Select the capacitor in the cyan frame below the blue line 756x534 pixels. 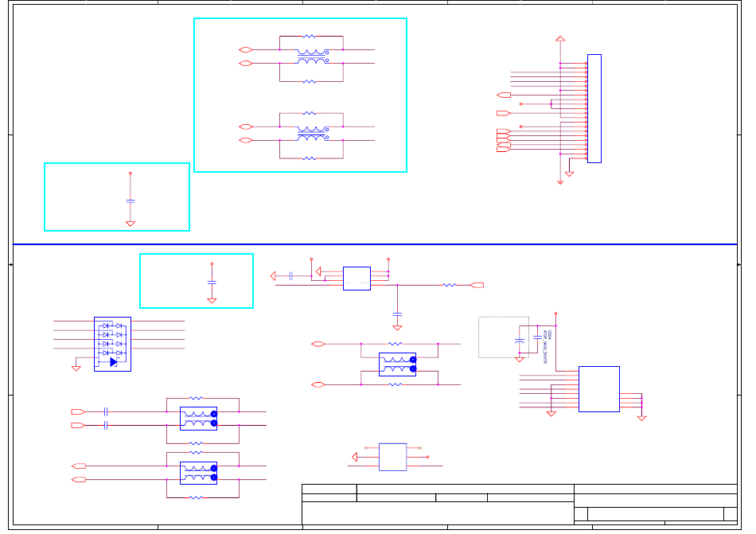coord(212,283)
